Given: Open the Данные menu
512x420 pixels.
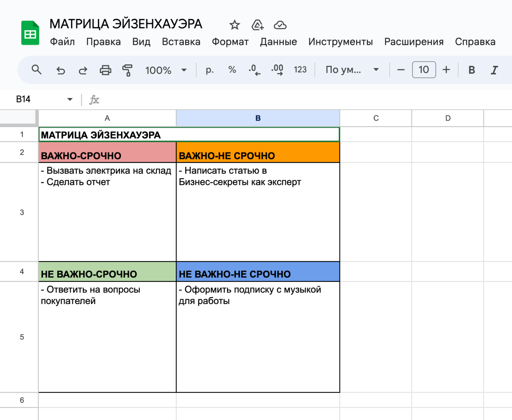Looking at the screenshot, I should pyautogui.click(x=278, y=42).
